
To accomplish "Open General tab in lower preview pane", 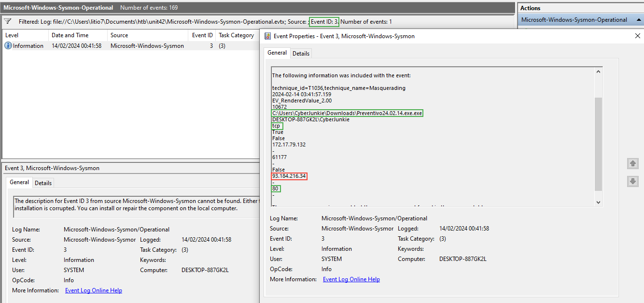I will 19,182.
